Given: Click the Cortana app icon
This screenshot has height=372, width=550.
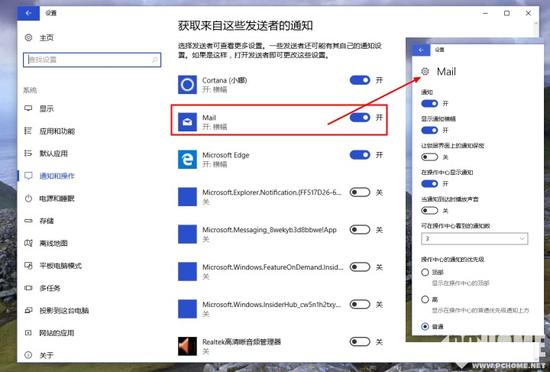Looking at the screenshot, I should click(x=187, y=84).
